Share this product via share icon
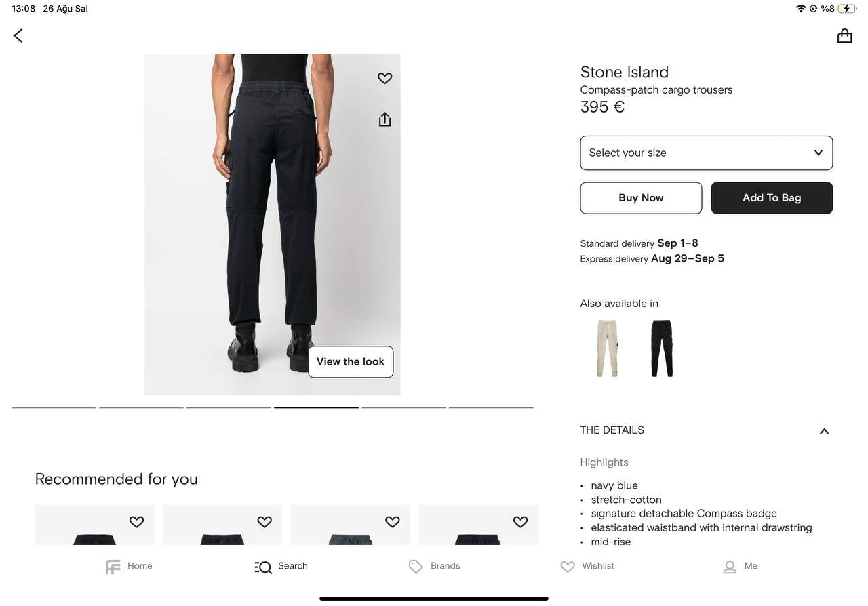The image size is (868, 606). coord(384,119)
